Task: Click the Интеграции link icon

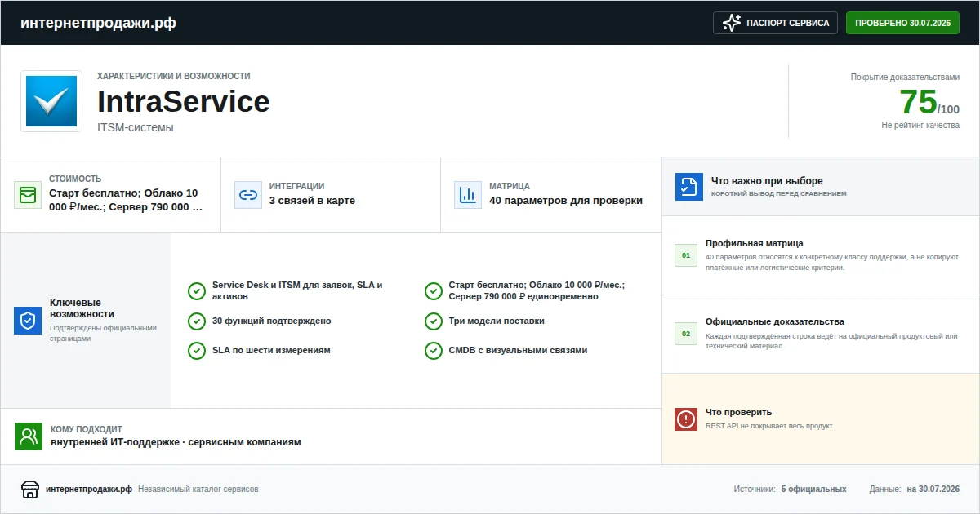Action: (247, 195)
